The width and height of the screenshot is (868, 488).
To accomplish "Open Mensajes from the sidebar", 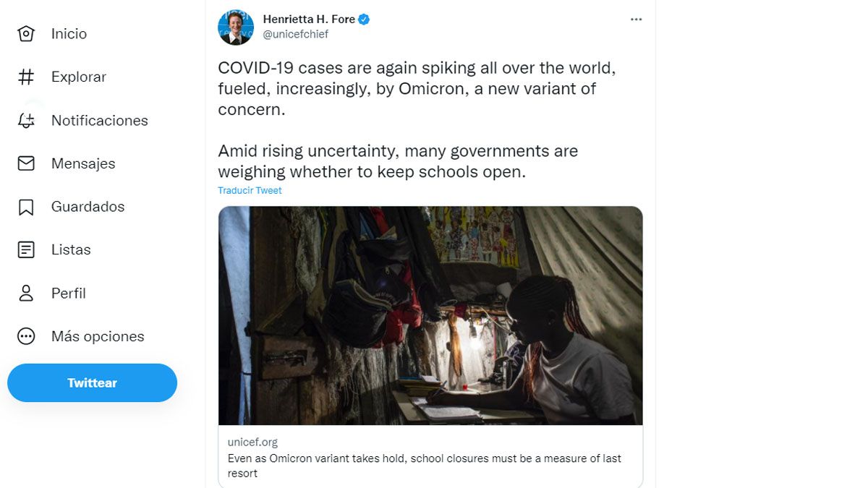I will [83, 163].
